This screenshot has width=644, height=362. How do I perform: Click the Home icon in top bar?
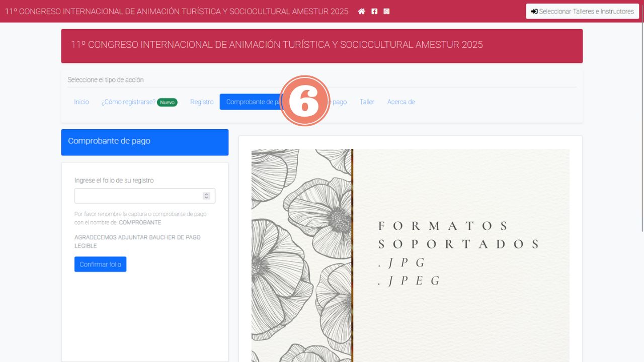point(361,11)
